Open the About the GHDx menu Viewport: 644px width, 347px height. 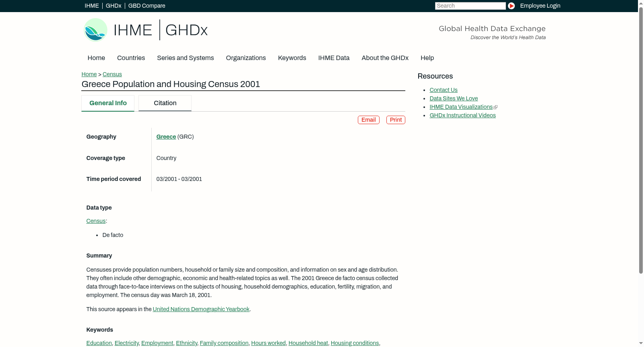click(385, 58)
